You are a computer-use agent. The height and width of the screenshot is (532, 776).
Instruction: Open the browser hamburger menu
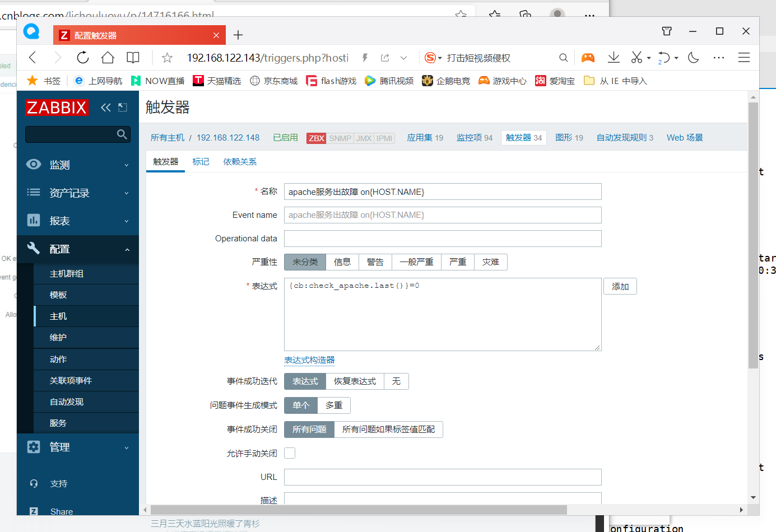tap(744, 58)
